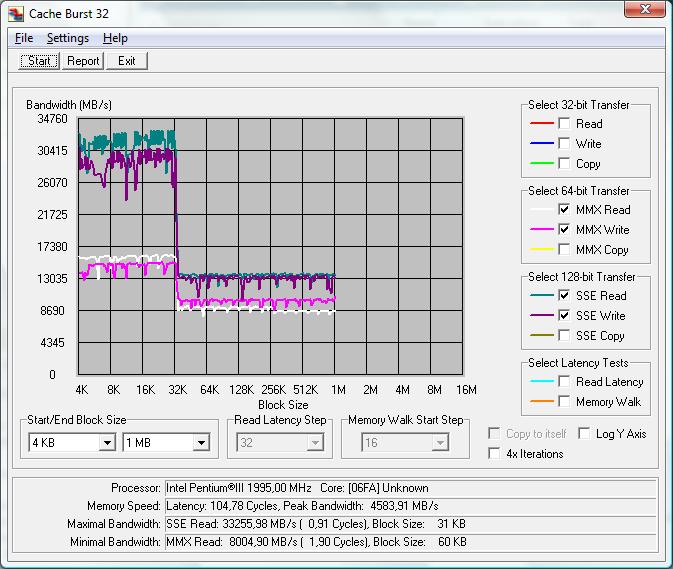Click the teal SSE Read color line
The height and width of the screenshot is (569, 673).
click(540, 296)
